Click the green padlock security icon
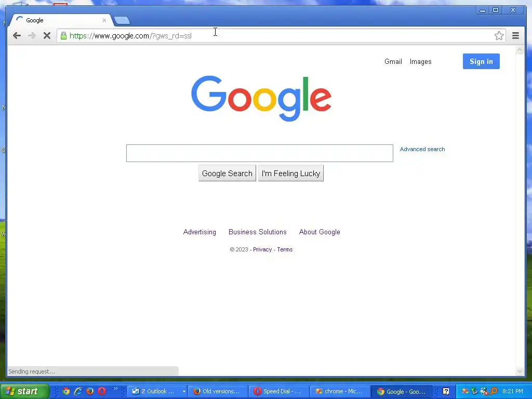 click(x=63, y=36)
